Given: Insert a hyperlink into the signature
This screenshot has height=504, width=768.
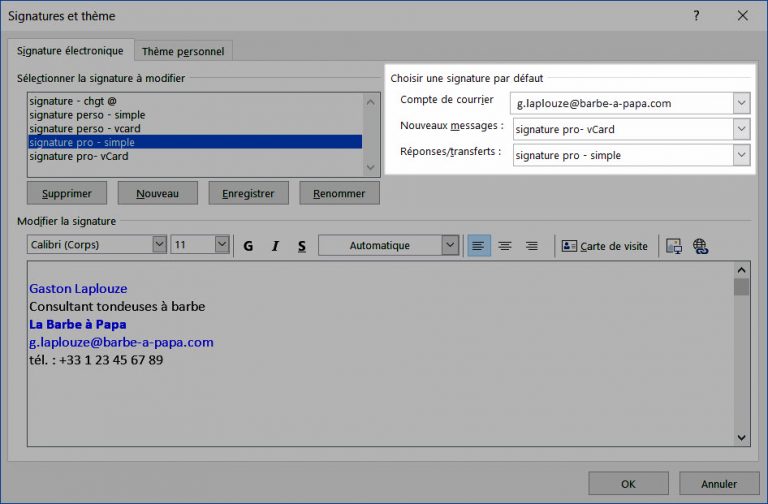Looking at the screenshot, I should point(700,246).
